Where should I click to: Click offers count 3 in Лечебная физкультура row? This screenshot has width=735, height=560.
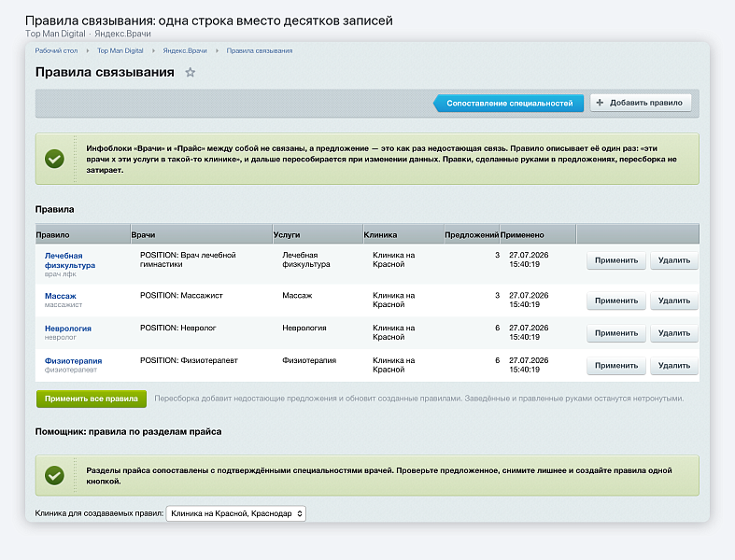tap(498, 255)
